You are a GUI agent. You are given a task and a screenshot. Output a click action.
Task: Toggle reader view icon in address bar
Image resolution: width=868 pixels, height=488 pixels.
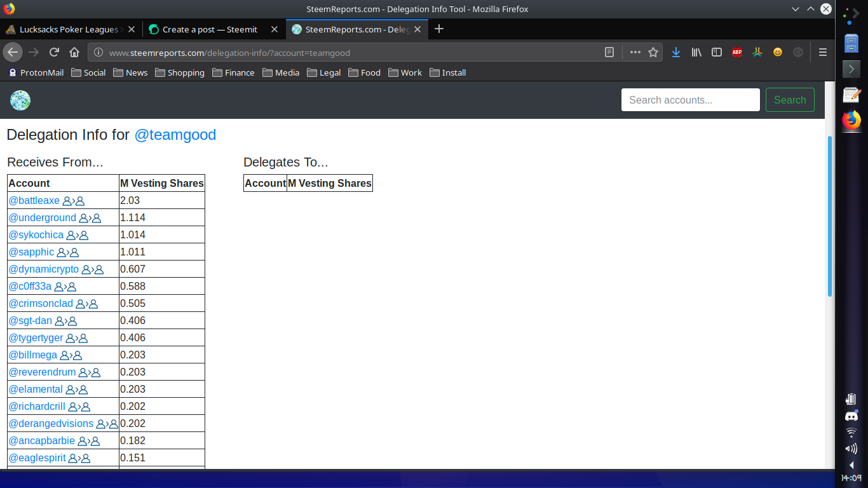click(x=609, y=52)
